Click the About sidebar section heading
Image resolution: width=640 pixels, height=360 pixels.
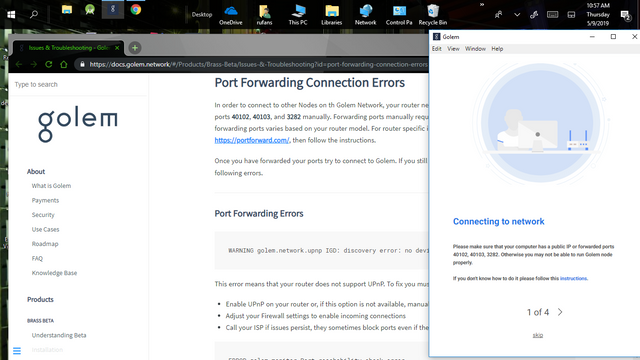36,171
